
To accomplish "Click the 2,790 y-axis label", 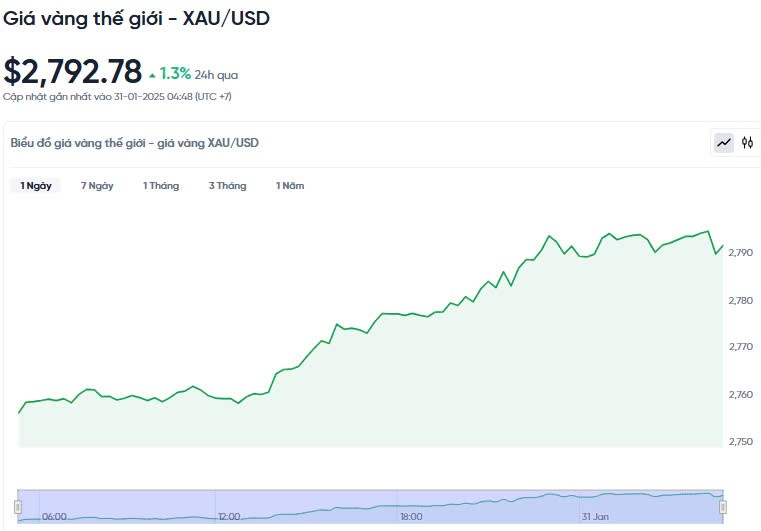I will click(740, 253).
